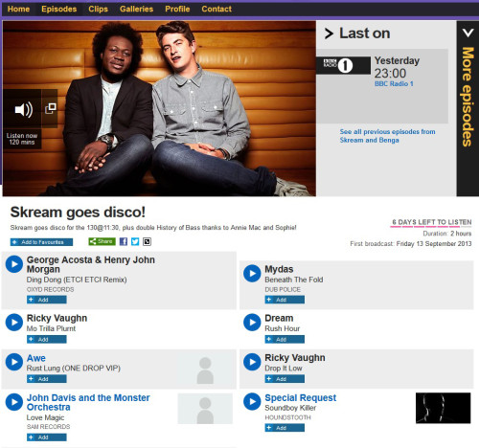Click John Davis placeholder artist image
479x448 pixels.
click(x=205, y=409)
